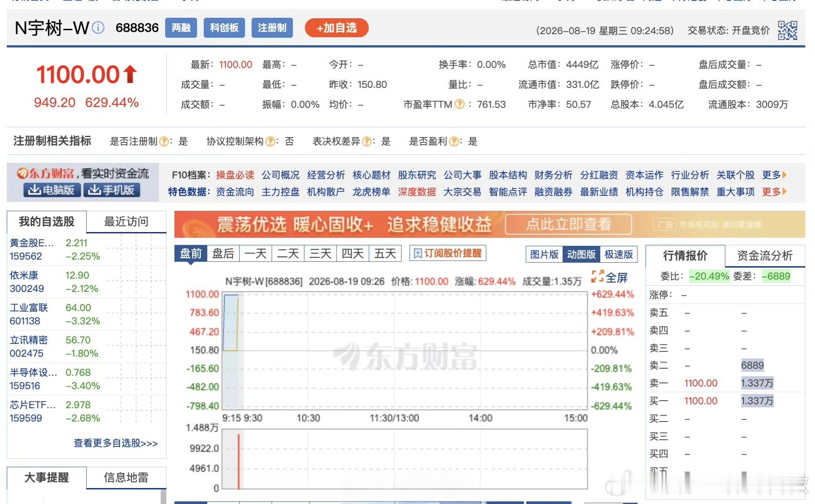Expand the chart with 全屏 icon
815x504 pixels.
609,277
